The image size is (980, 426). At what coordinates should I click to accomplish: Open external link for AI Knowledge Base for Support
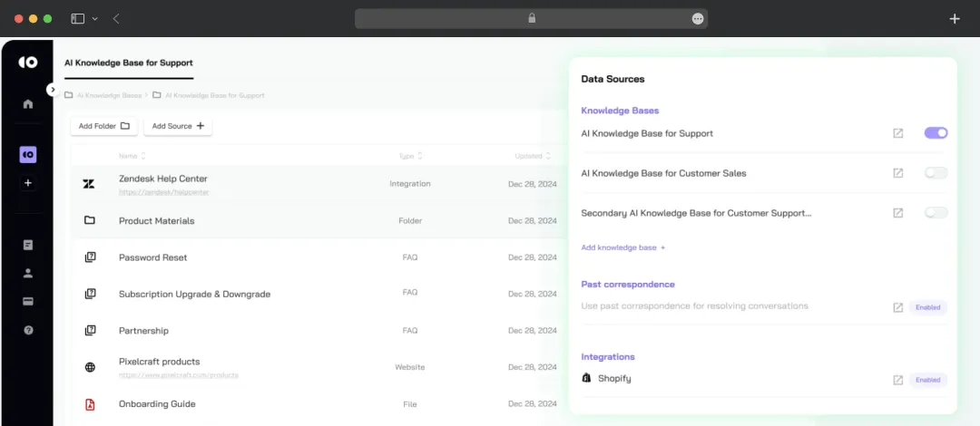[898, 133]
